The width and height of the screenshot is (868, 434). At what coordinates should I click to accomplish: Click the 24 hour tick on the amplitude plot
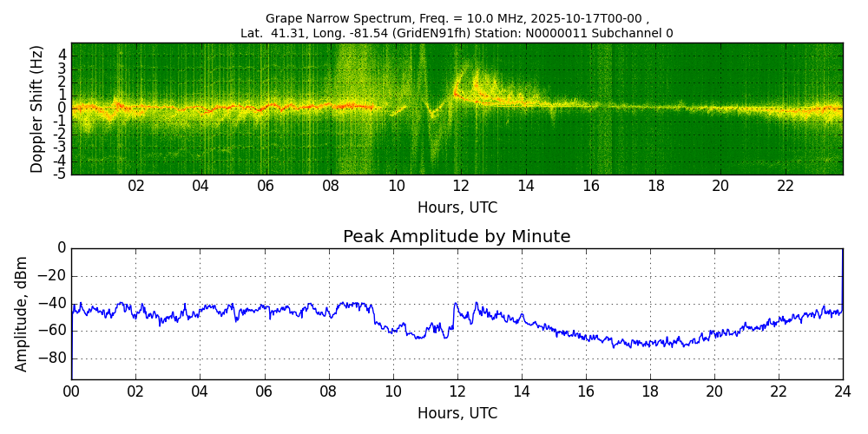(x=842, y=391)
